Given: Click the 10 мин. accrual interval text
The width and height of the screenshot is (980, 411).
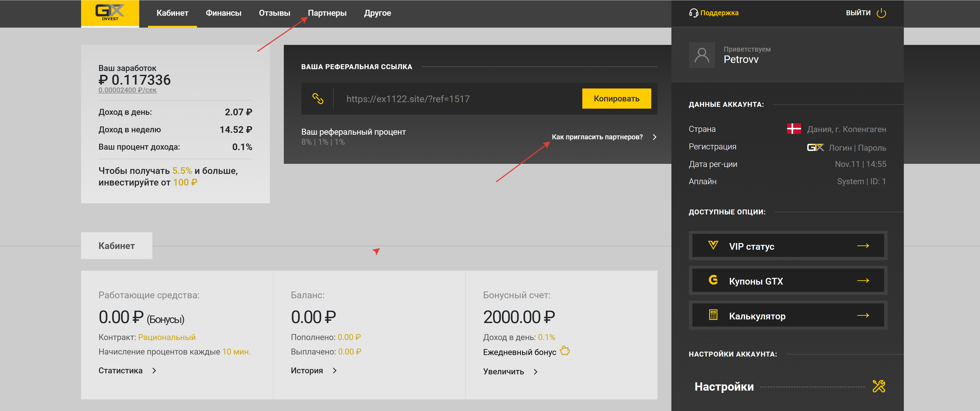Looking at the screenshot, I should [236, 352].
